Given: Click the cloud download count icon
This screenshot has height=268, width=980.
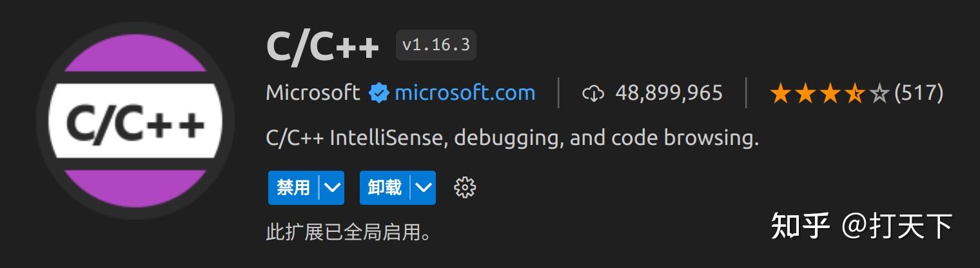Looking at the screenshot, I should 593,93.
